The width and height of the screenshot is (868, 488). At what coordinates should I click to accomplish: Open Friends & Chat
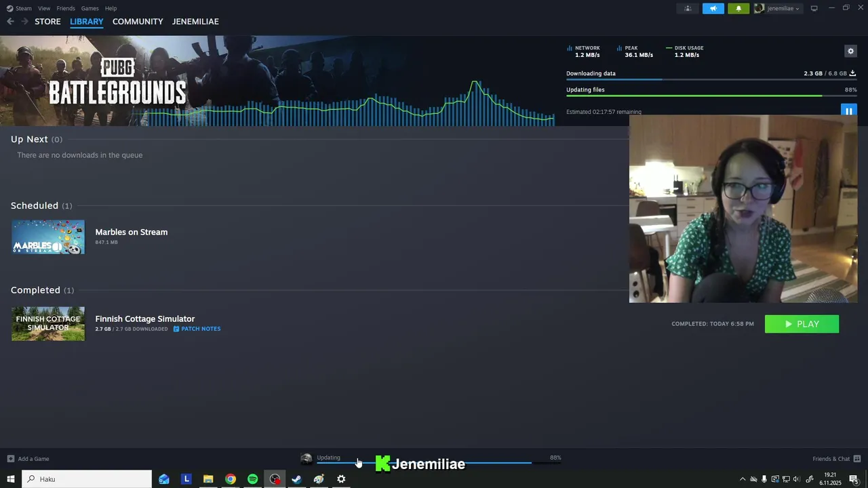pos(837,459)
